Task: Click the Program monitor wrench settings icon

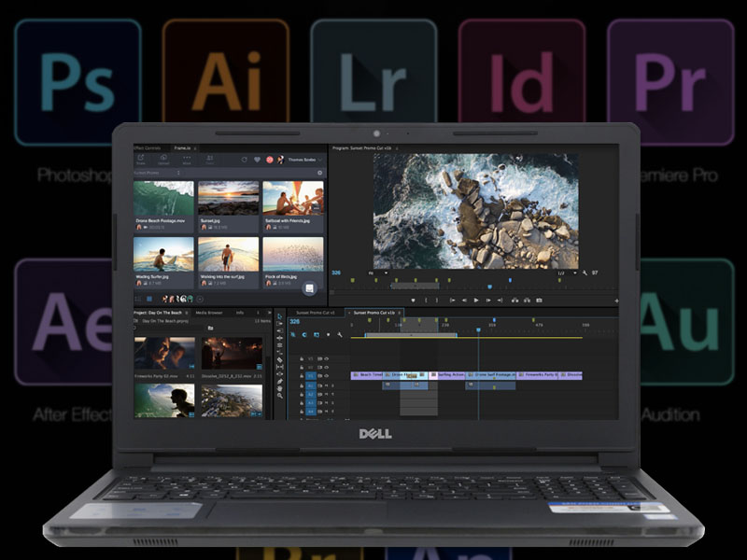Action: click(x=585, y=273)
